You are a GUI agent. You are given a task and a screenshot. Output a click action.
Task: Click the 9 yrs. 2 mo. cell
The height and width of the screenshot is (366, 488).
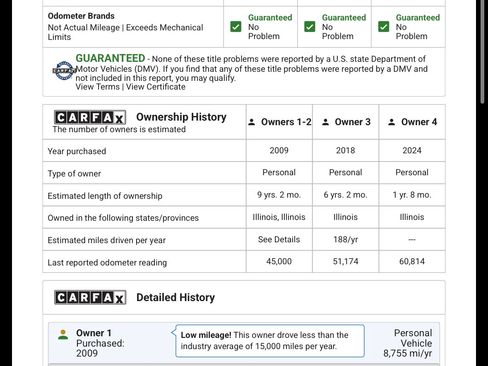(279, 195)
